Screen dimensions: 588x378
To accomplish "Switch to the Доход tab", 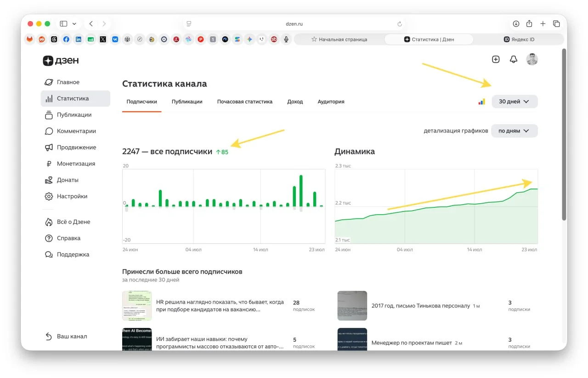I will tap(295, 102).
